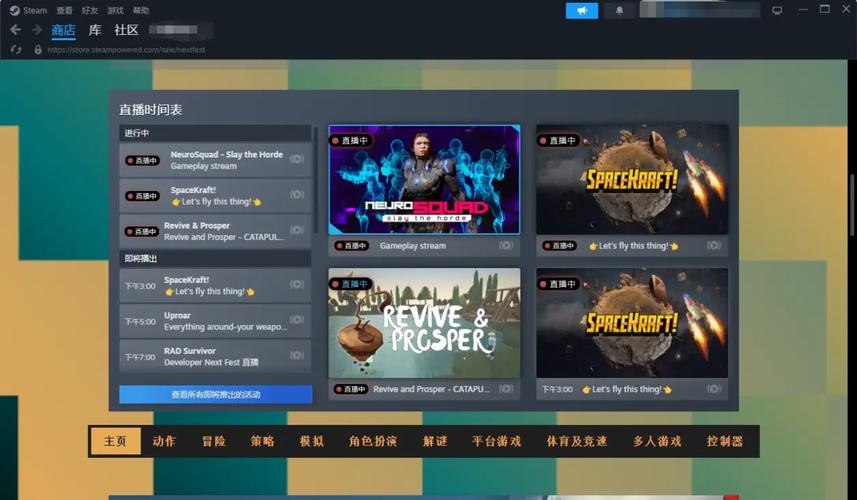
Task: Select the 冒险 category tab
Action: [x=214, y=441]
